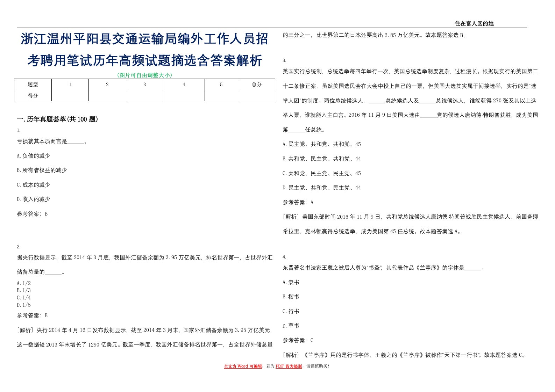Click option 'C.共和党、民主党、民主党、45'
555x392 pixels.
click(x=322, y=173)
